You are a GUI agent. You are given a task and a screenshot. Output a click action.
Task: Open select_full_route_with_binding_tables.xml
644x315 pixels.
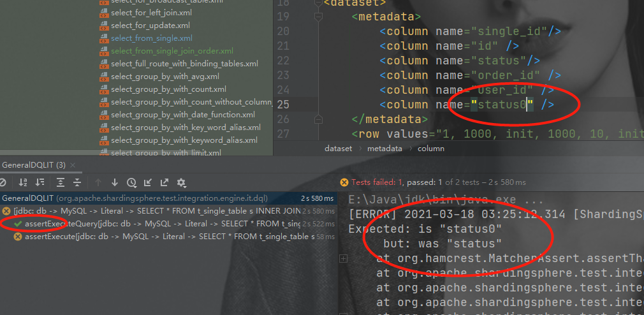pos(184,64)
